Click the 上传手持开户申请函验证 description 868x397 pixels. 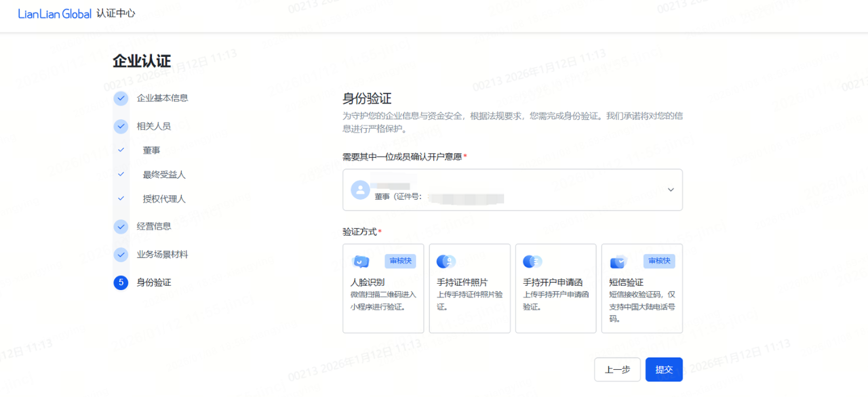point(555,301)
